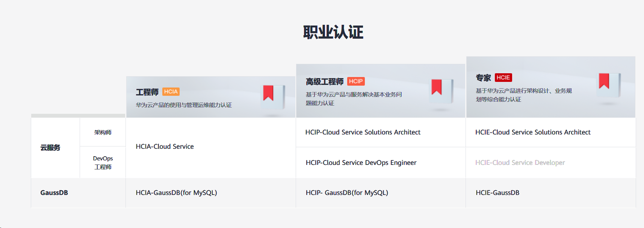Open HCIP-Cloud Service Solutions Architect certification

tap(363, 132)
